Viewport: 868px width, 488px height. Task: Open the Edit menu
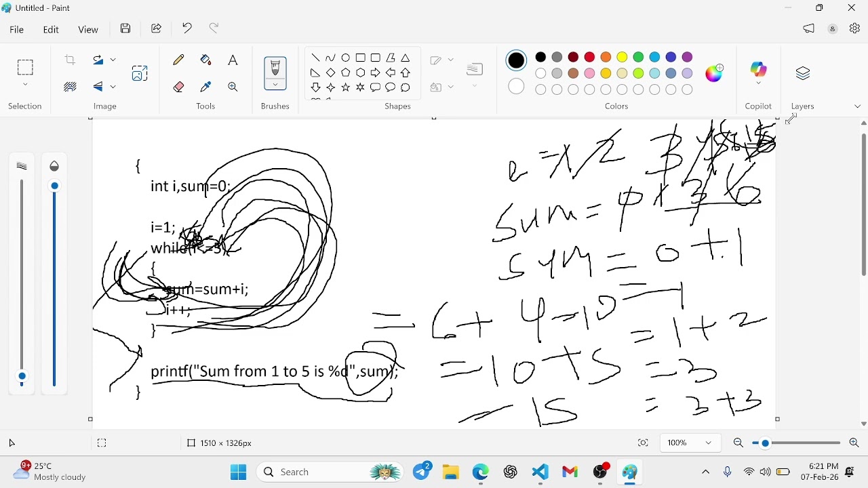click(52, 30)
